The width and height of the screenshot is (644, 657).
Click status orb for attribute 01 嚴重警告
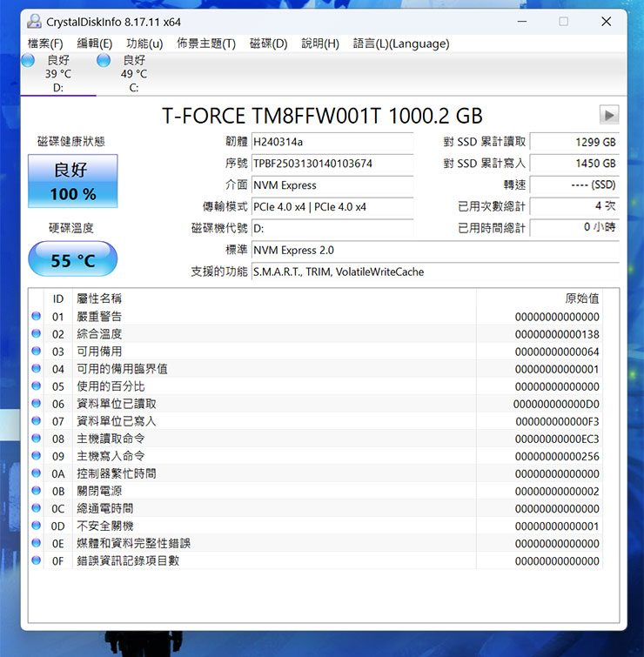(x=37, y=316)
